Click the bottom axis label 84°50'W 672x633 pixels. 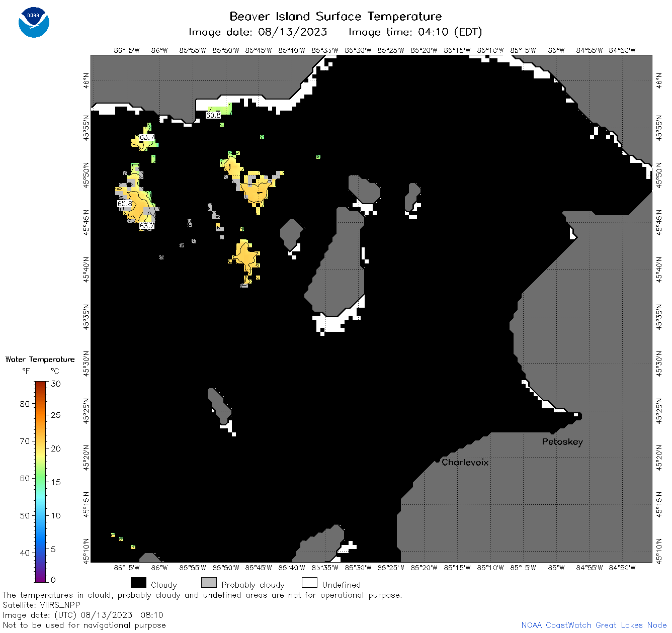click(x=622, y=568)
